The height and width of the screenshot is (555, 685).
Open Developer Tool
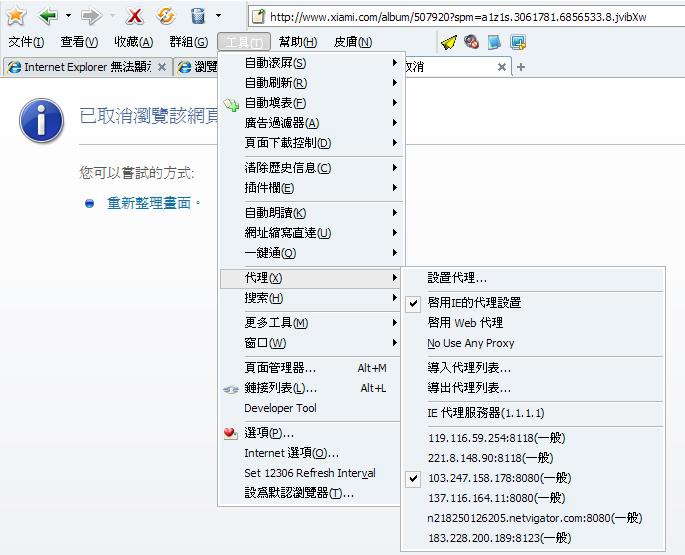pos(311,408)
